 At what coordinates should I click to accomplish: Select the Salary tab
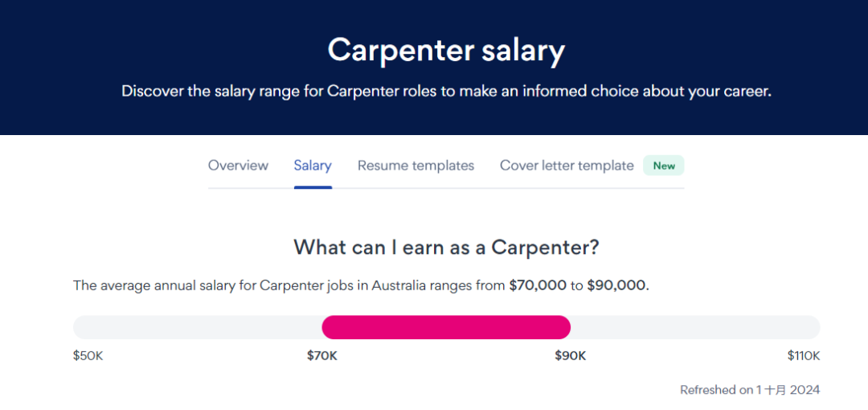tap(313, 165)
